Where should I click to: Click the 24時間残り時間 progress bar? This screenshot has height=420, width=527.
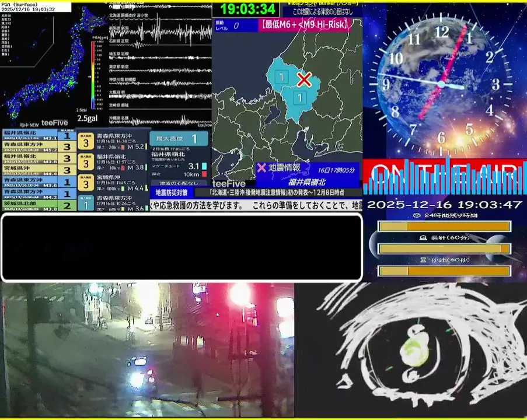point(444,226)
